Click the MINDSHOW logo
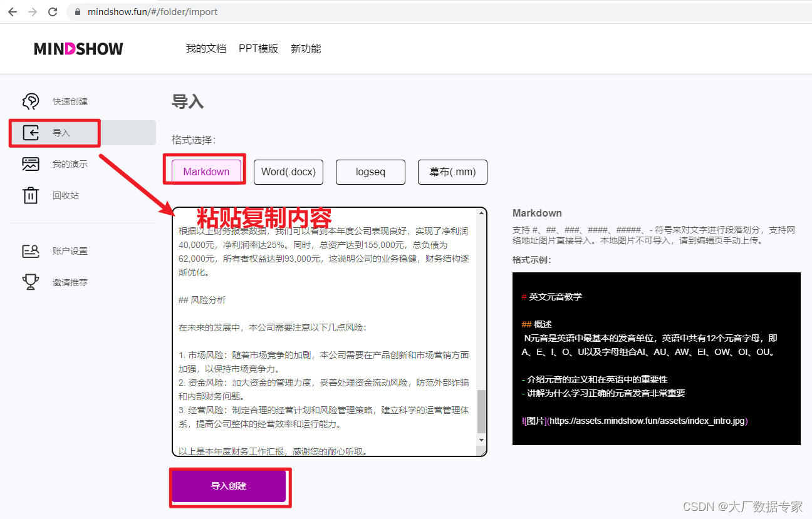 (79, 49)
